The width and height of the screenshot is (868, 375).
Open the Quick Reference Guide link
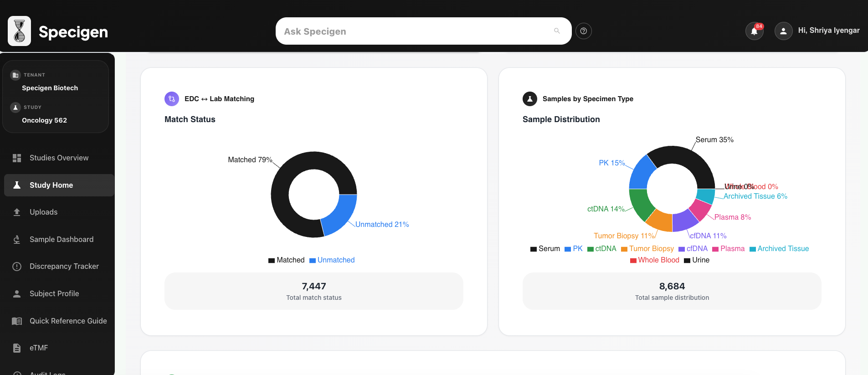point(68,321)
